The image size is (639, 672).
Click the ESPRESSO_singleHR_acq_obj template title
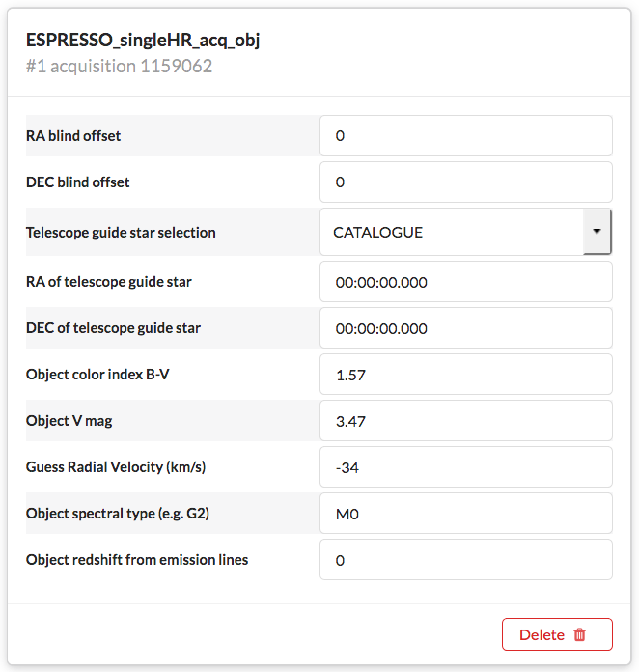point(143,40)
